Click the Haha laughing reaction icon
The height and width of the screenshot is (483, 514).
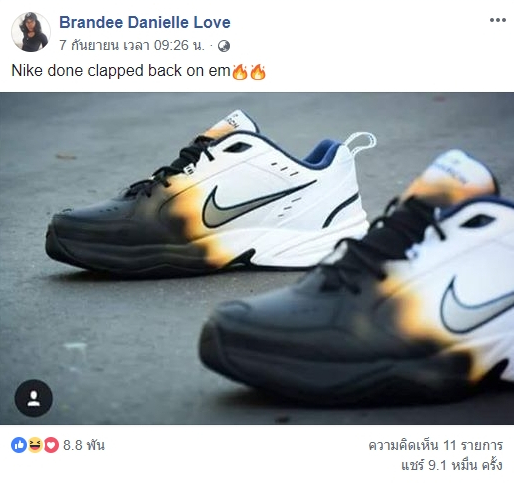coord(35,445)
